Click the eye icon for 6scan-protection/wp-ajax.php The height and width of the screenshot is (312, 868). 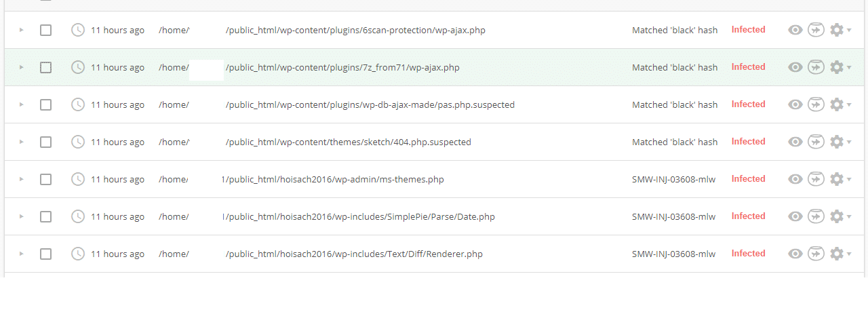pos(795,30)
